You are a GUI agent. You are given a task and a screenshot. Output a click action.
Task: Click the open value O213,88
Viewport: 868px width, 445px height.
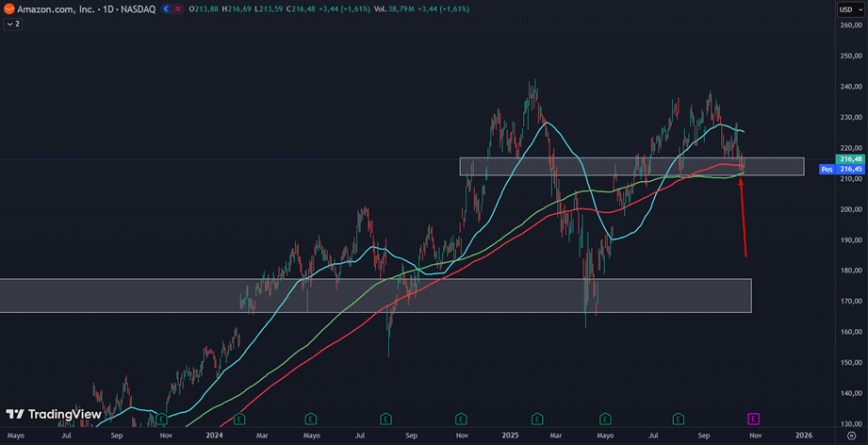(x=202, y=9)
